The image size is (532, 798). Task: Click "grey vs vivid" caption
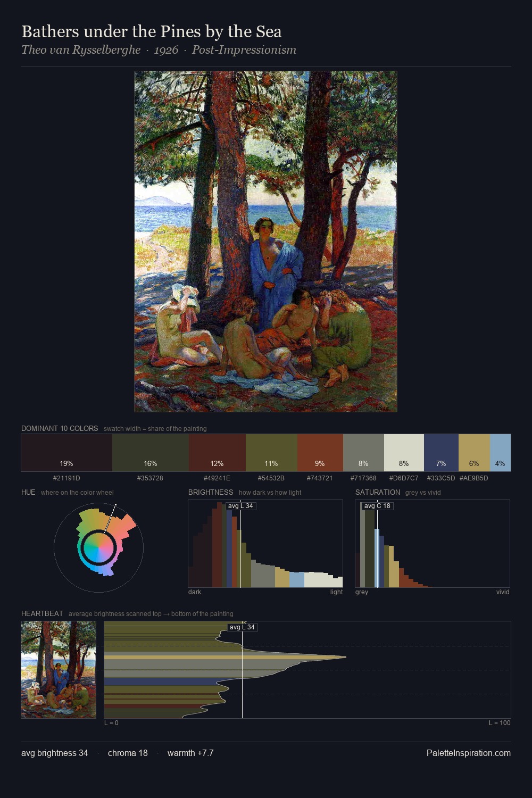423,493
